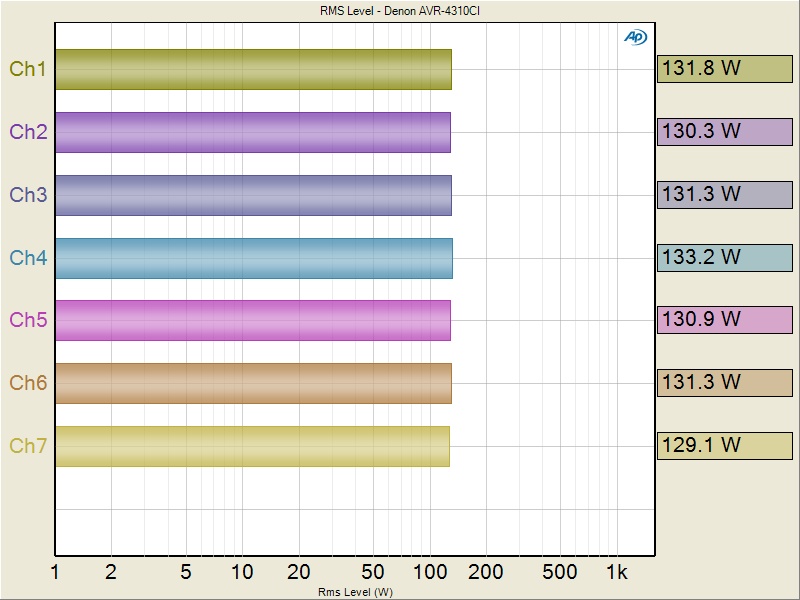Click the purple Ch2 bar
800x600 pixels.
click(x=253, y=132)
